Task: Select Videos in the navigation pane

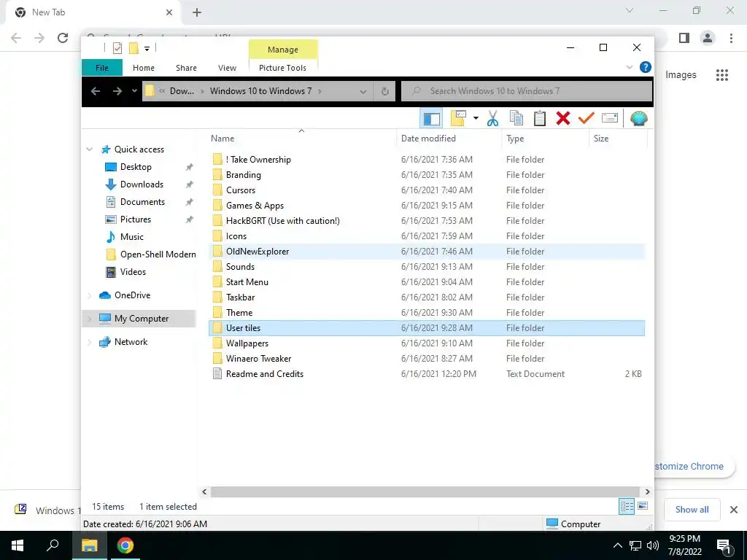Action: tap(133, 272)
